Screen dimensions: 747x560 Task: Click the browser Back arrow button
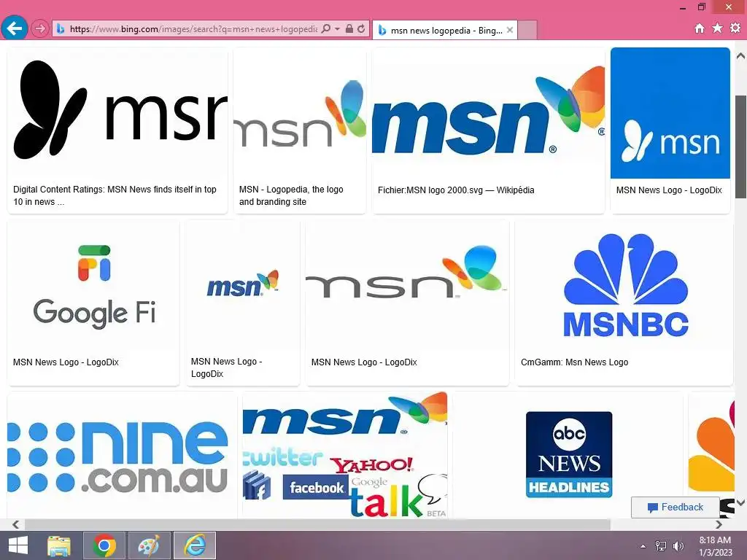click(15, 28)
